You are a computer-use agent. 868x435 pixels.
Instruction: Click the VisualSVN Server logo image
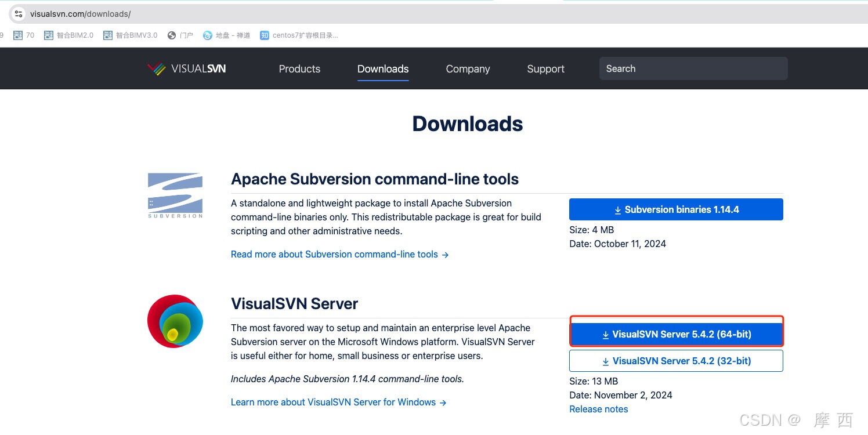pyautogui.click(x=175, y=321)
